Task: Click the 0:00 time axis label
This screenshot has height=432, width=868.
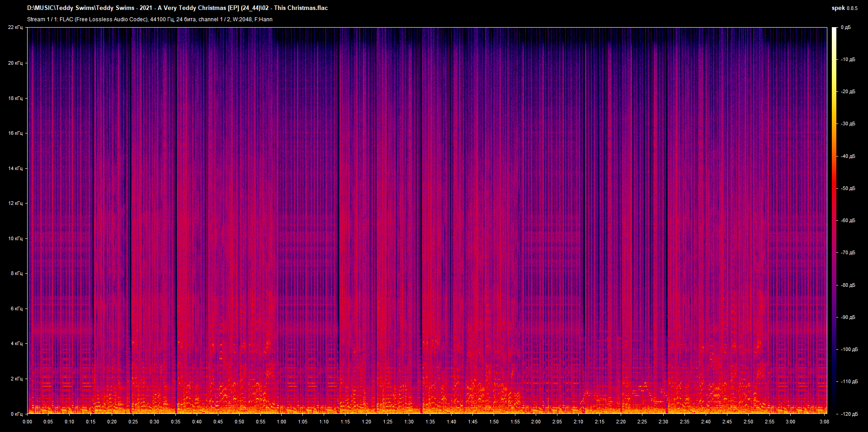Action: (x=27, y=422)
